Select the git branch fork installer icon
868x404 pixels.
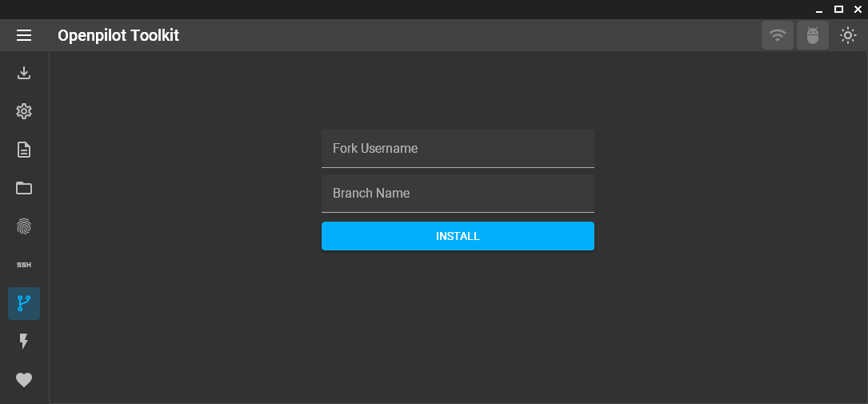(24, 303)
